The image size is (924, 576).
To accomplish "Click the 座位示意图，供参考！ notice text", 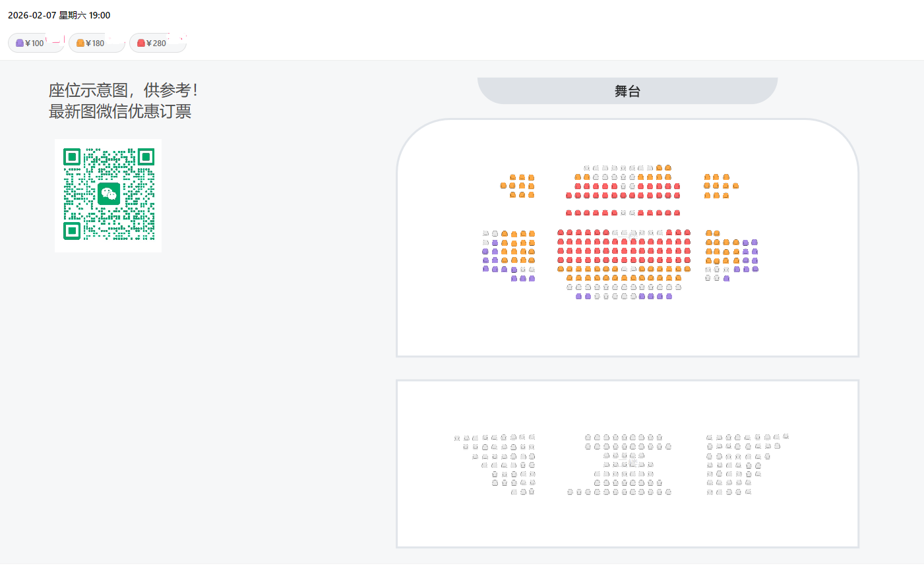I will click(x=123, y=90).
